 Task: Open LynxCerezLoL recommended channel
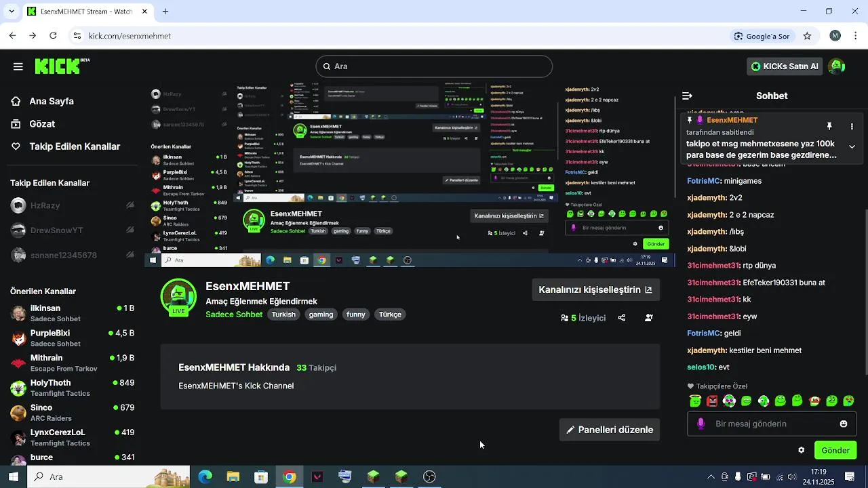tap(73, 437)
